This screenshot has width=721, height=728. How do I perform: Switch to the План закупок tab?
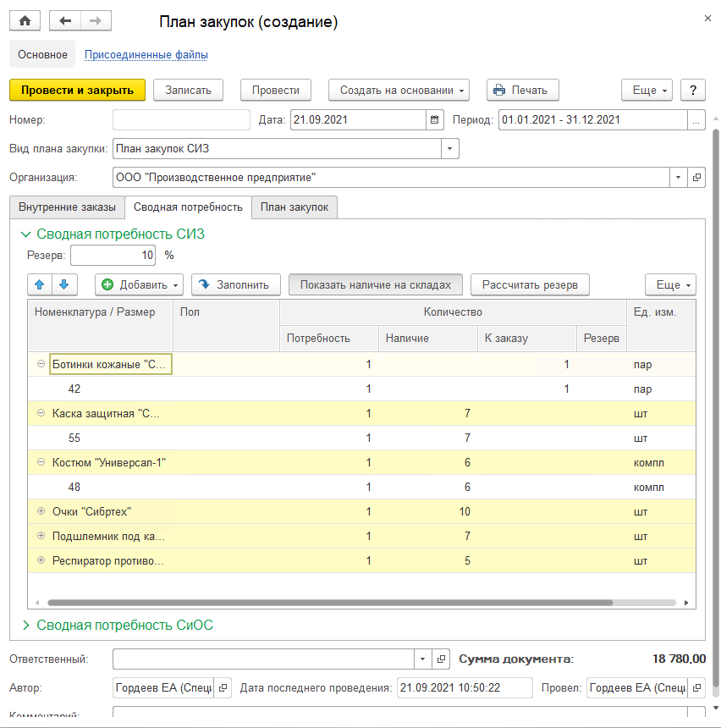(x=294, y=207)
